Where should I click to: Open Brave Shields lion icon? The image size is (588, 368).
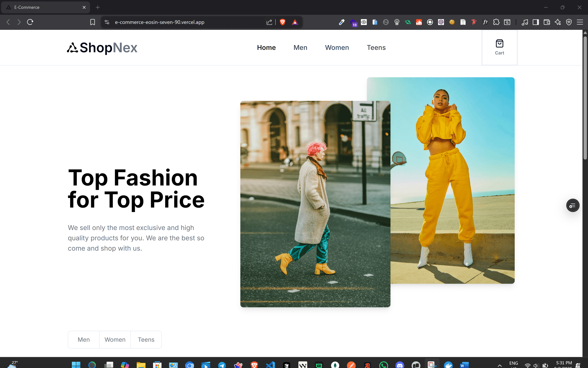[x=282, y=22]
